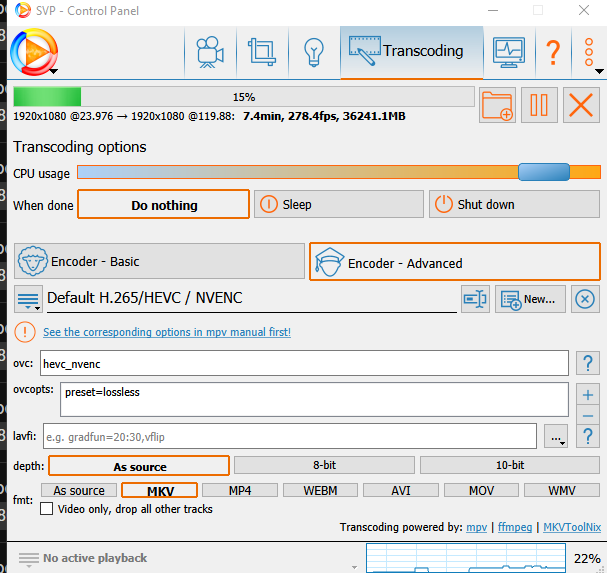Click the CPU usage slider handle

click(543, 172)
